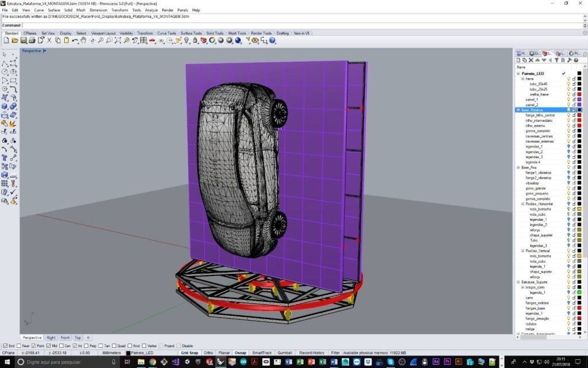The height and width of the screenshot is (368, 588).
Task: Toggle visibility lightbulb for painel_1 layer
Action: (x=568, y=99)
